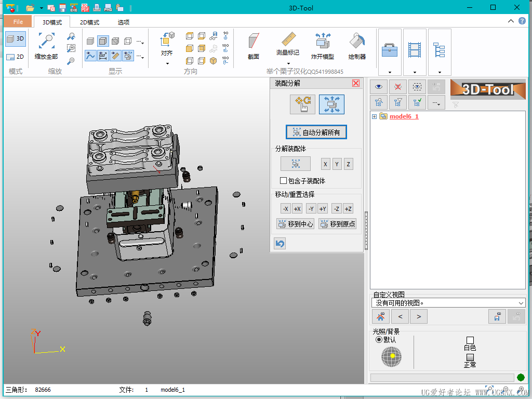532x399 pixels.
Task: Rotate view 90 degrees icon
Action: pyautogui.click(x=225, y=35)
